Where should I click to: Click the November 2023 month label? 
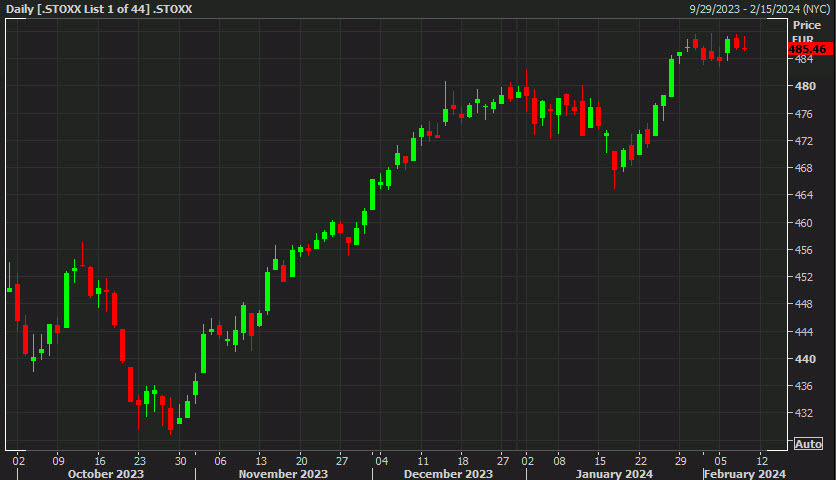[x=283, y=474]
